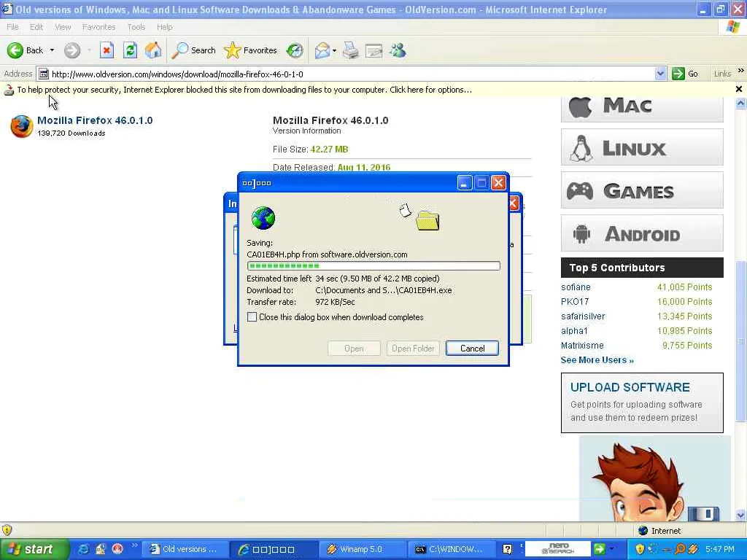Click the green arrow next to Nero Search

pyautogui.click(x=599, y=549)
